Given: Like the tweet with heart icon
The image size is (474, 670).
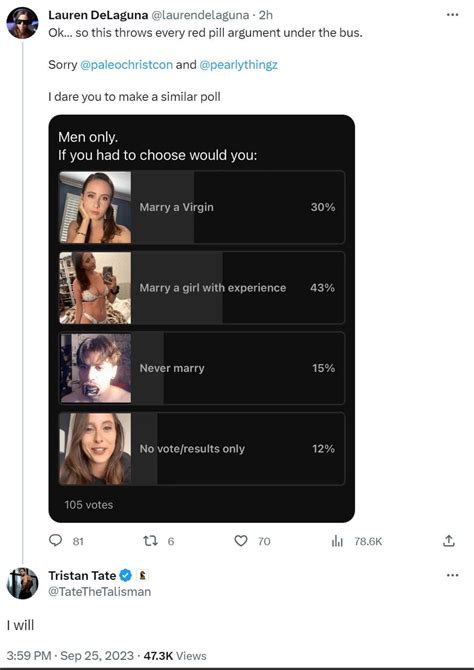Looking at the screenshot, I should click(241, 541).
